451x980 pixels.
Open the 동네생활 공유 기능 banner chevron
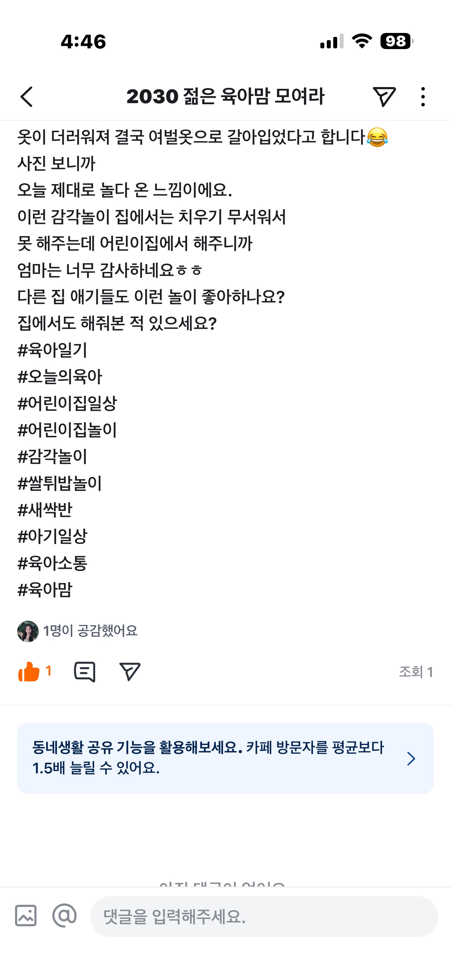(x=411, y=758)
